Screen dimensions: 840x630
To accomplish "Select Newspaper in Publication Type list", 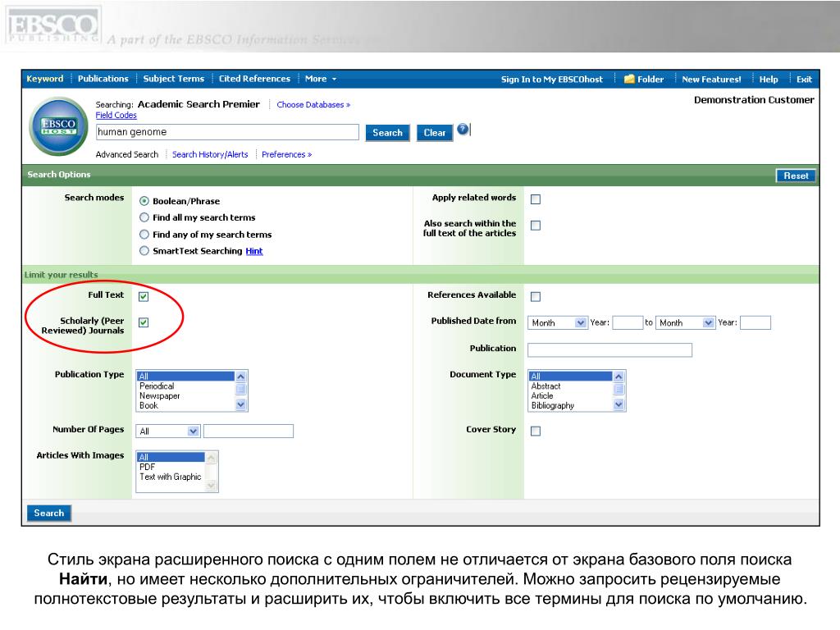I will coord(185,396).
